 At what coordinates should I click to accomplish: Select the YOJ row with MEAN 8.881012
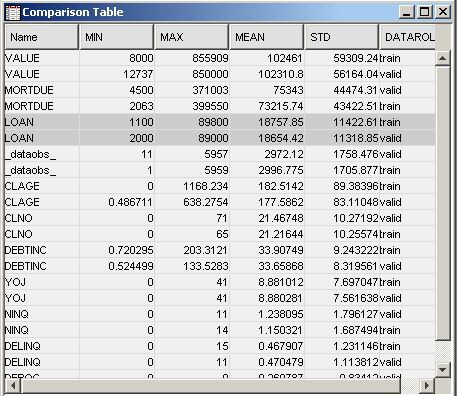(220, 282)
